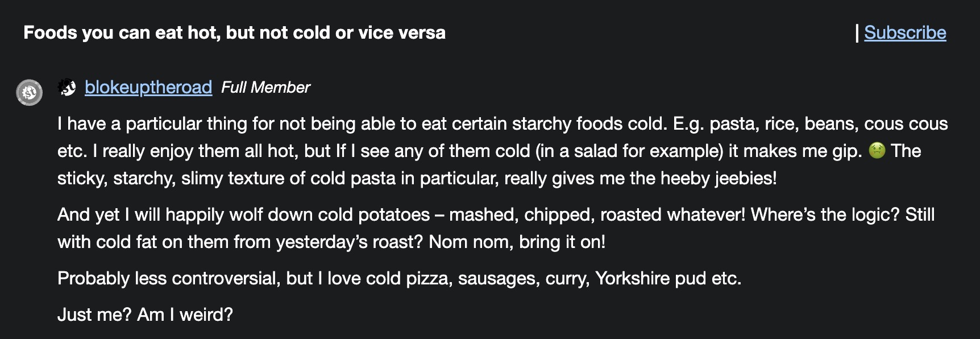Click the Full Member rank label
The image size is (980, 339).
(265, 88)
